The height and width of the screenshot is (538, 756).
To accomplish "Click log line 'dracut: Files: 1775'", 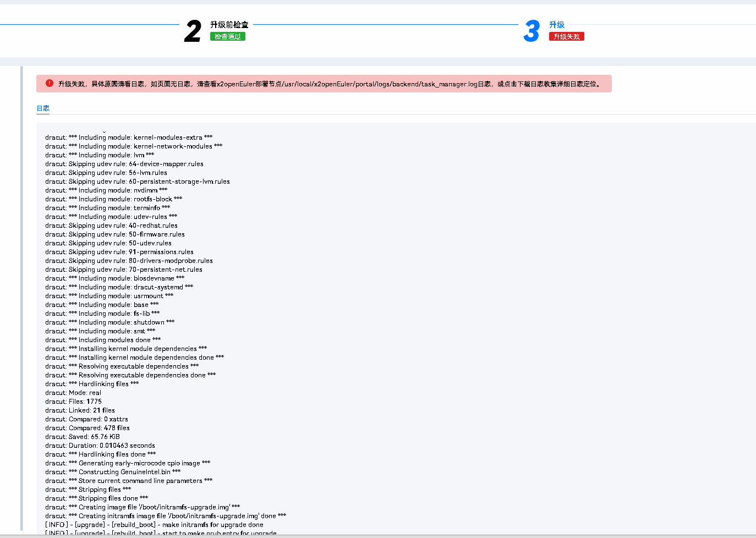I will (73, 402).
